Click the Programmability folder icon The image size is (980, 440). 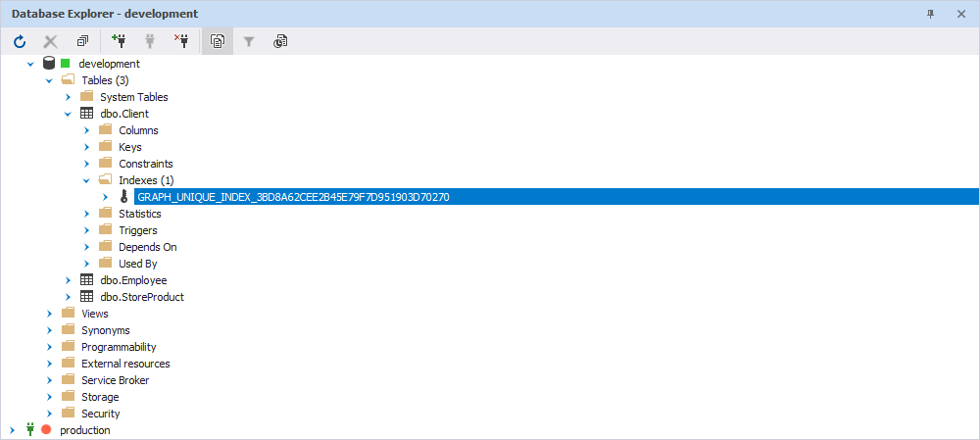69,347
